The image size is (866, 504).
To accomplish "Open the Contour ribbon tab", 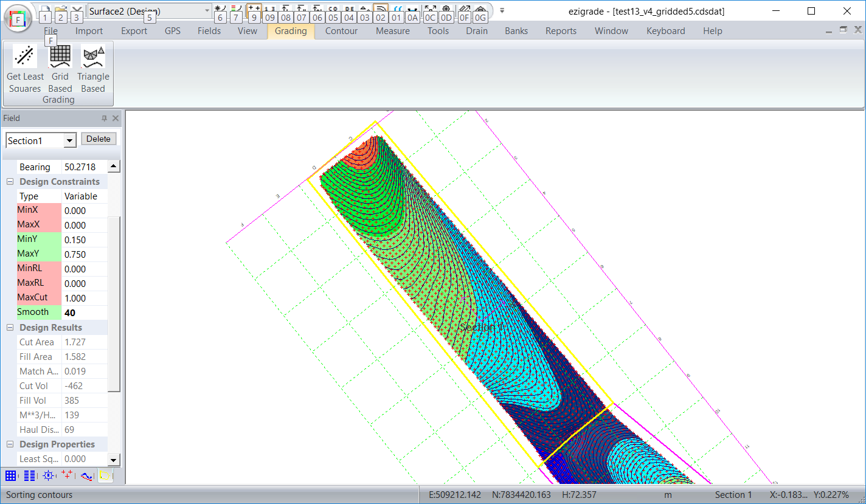I will (x=341, y=31).
